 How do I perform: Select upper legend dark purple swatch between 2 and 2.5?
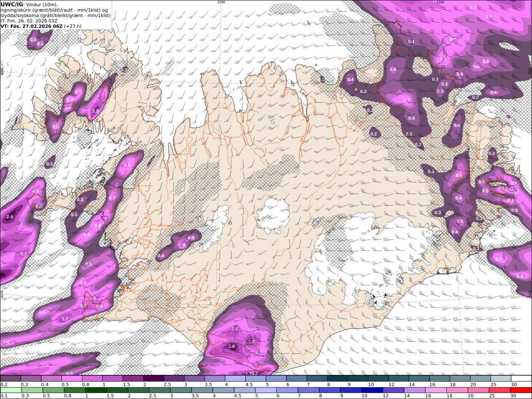(x=153, y=378)
